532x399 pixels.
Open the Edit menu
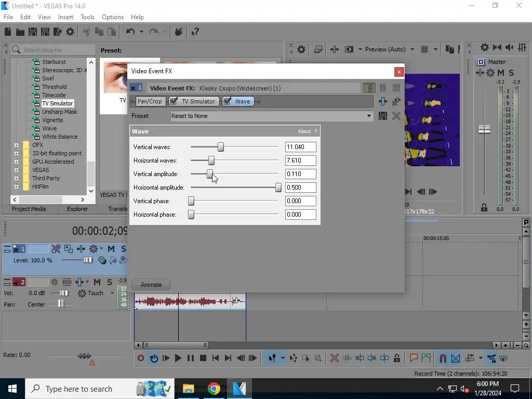click(x=25, y=17)
